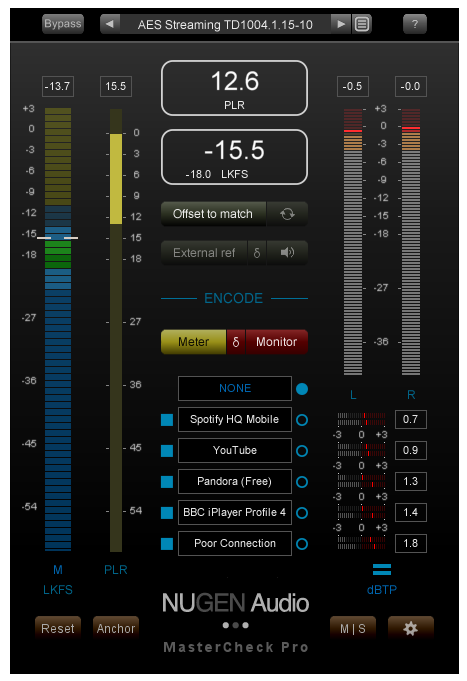Viewport: 467px width, 681px height.
Task: Click the Reset button
Action: tap(58, 628)
